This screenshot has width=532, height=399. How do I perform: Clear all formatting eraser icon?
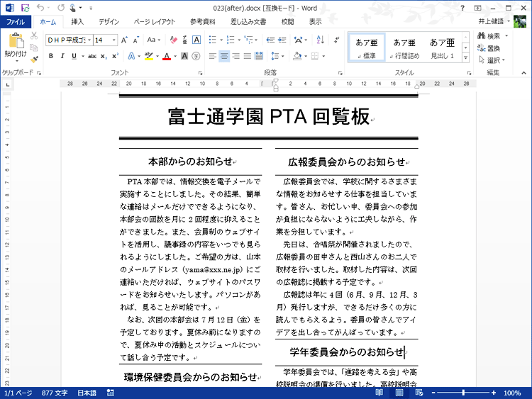(173, 40)
